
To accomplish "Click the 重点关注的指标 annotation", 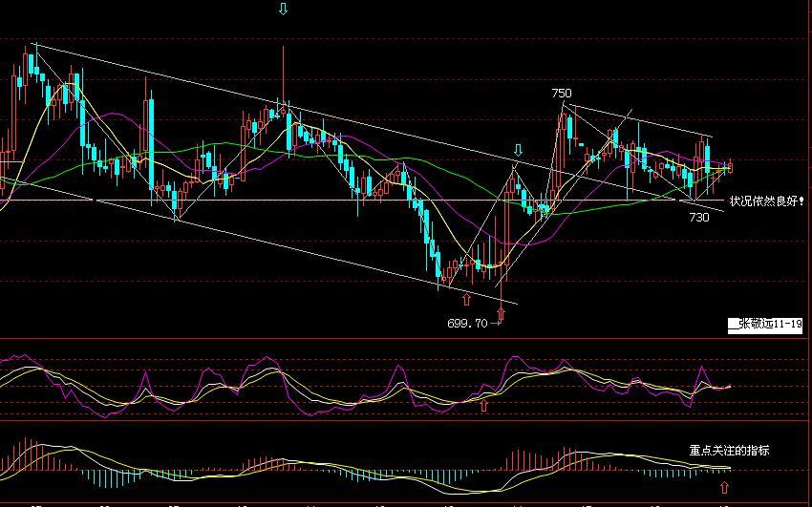I will pyautogui.click(x=729, y=450).
